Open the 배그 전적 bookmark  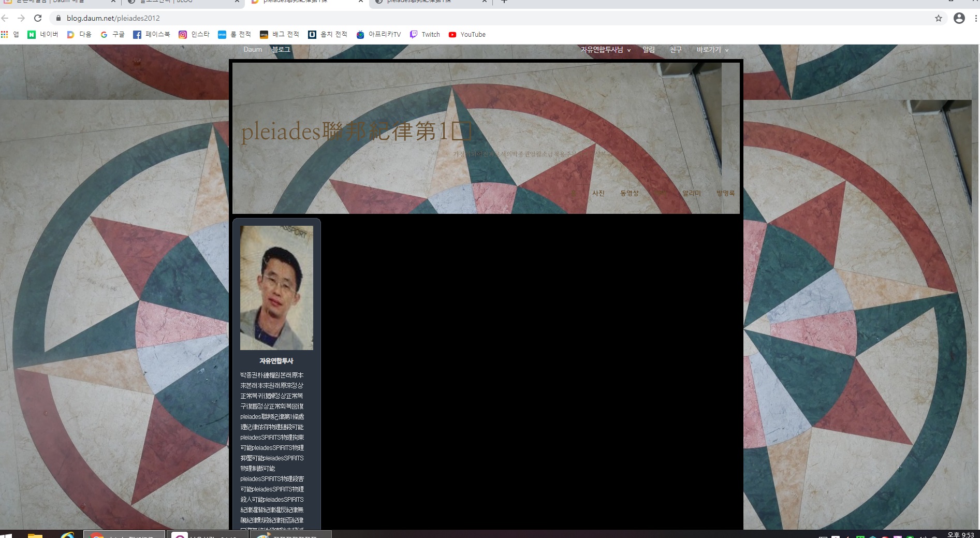pos(280,35)
